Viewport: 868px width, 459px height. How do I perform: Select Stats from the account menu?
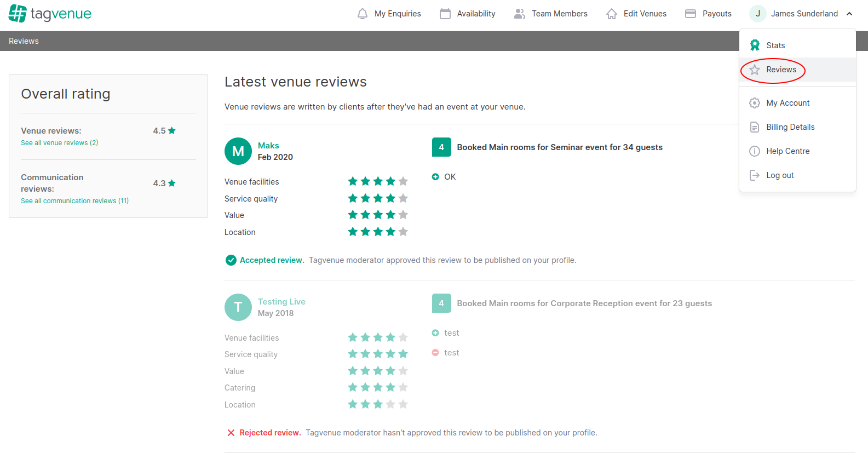coord(797,45)
